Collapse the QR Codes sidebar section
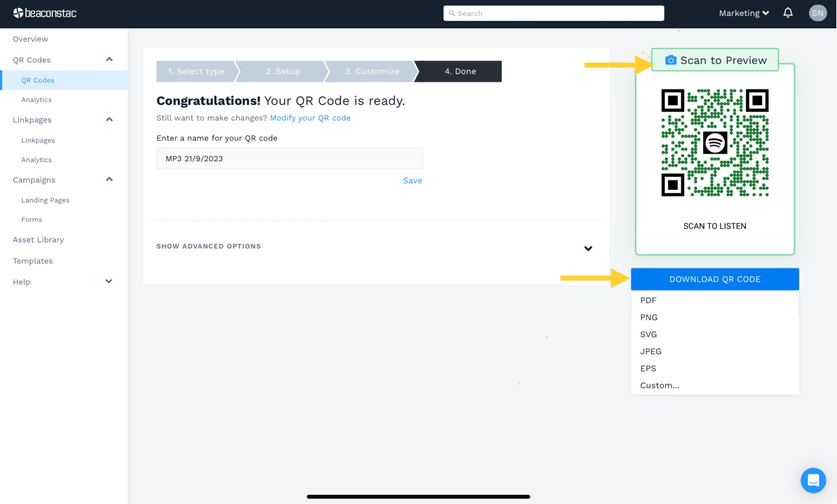This screenshot has width=837, height=504. (109, 59)
